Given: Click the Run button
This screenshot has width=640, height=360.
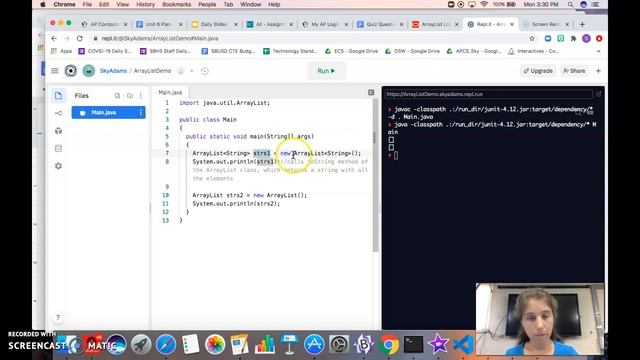Looking at the screenshot, I should click(326, 71).
